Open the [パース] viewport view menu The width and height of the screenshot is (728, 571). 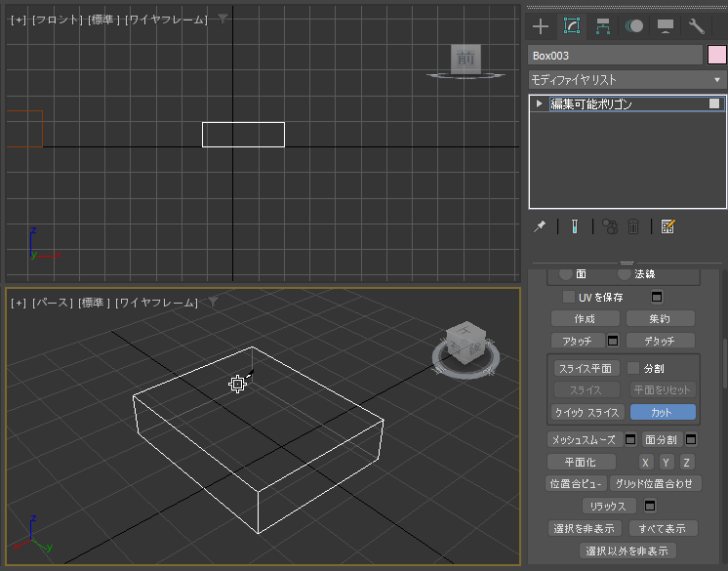52,303
